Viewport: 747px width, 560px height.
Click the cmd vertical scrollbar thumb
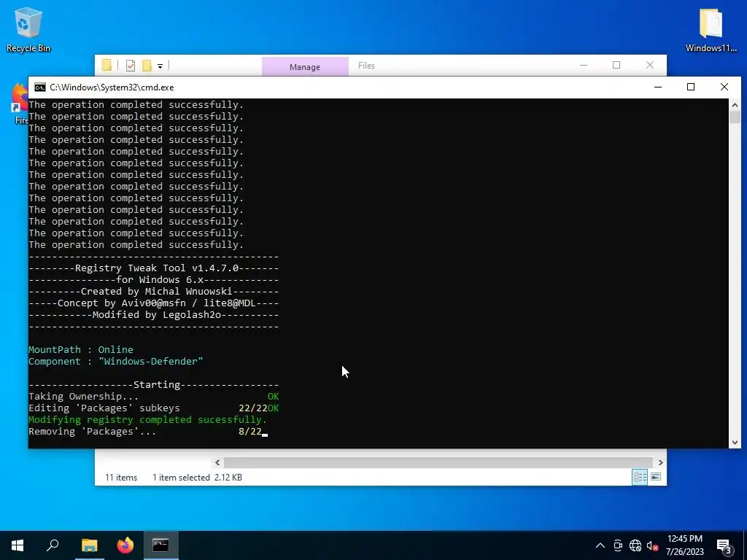[735, 117]
